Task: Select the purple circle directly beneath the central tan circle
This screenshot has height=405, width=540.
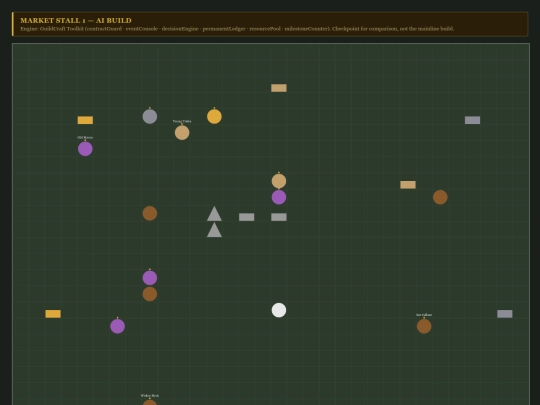Action: click(x=279, y=197)
